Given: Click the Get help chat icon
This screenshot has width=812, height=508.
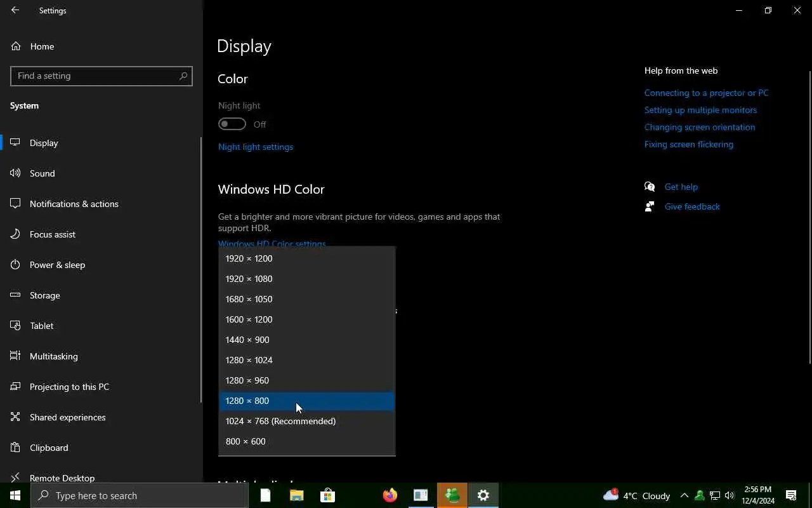Looking at the screenshot, I should (650, 187).
